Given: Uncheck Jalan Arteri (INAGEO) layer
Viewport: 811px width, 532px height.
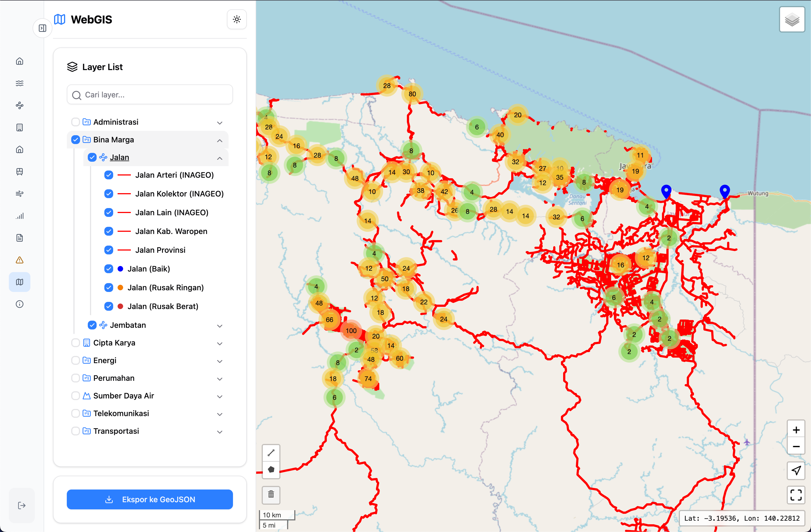Looking at the screenshot, I should pyautogui.click(x=109, y=175).
